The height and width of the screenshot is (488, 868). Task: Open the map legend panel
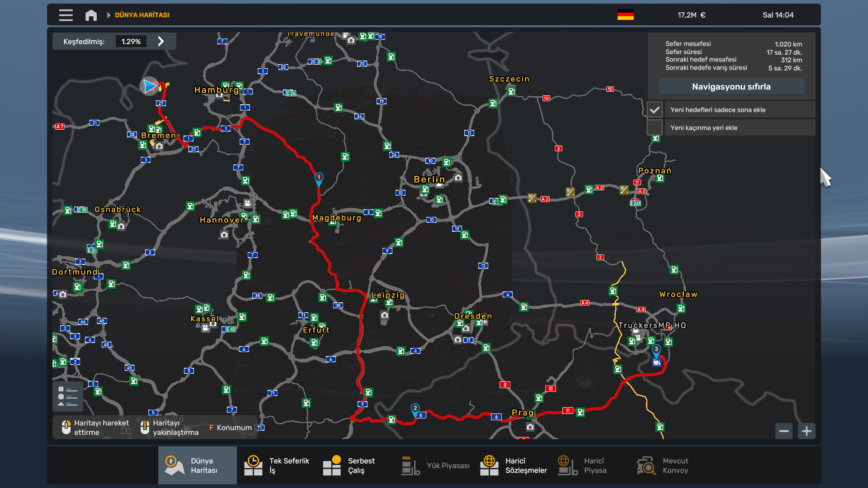tap(68, 396)
